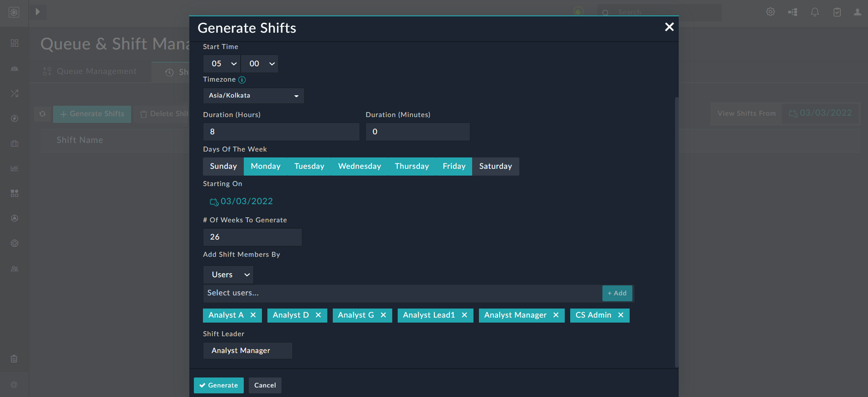
Task: Remove CS Admin from shift members
Action: tap(621, 315)
